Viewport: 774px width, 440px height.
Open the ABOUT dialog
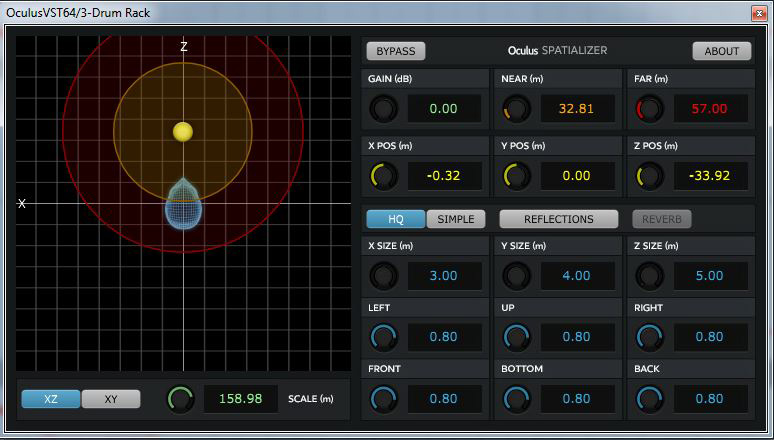pyautogui.click(x=722, y=51)
